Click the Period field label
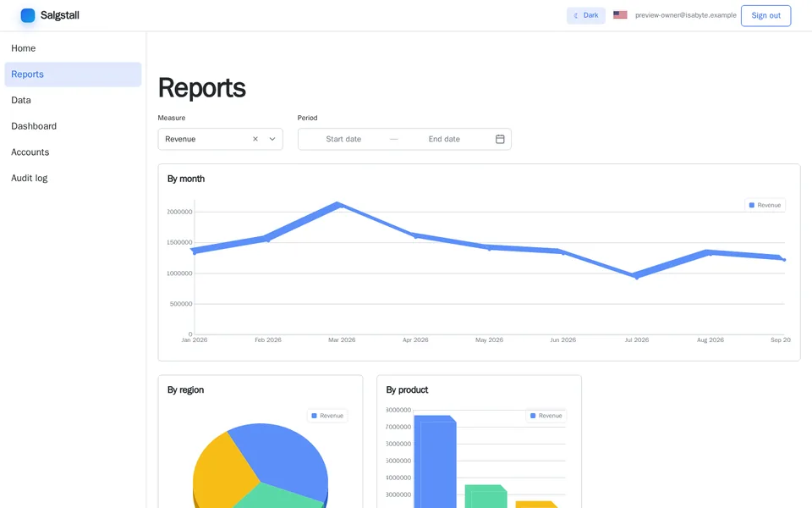This screenshot has width=812, height=508. coord(307,118)
